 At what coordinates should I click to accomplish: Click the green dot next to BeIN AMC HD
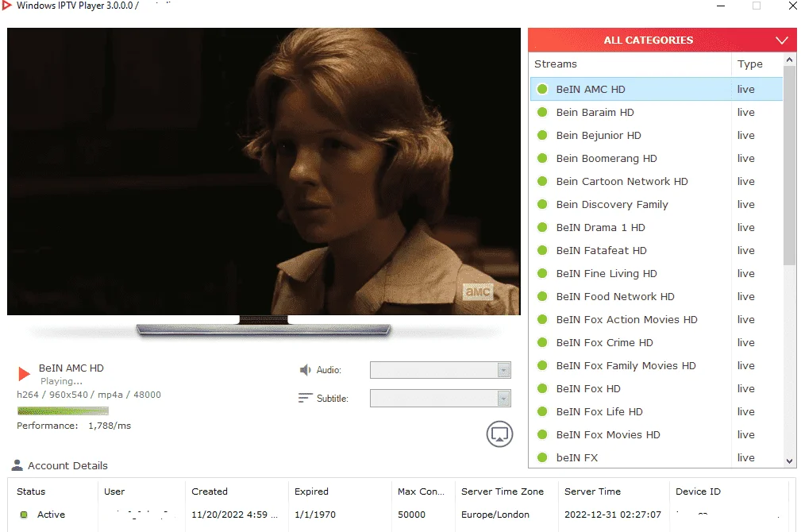pos(542,89)
